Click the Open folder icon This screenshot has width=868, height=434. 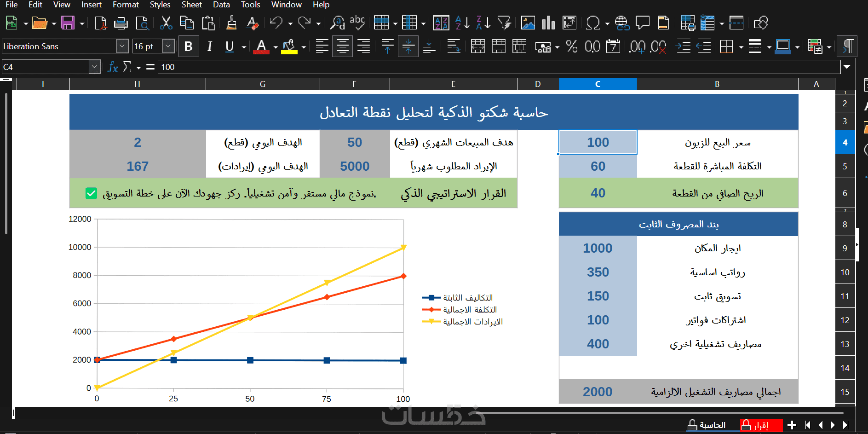[40, 23]
